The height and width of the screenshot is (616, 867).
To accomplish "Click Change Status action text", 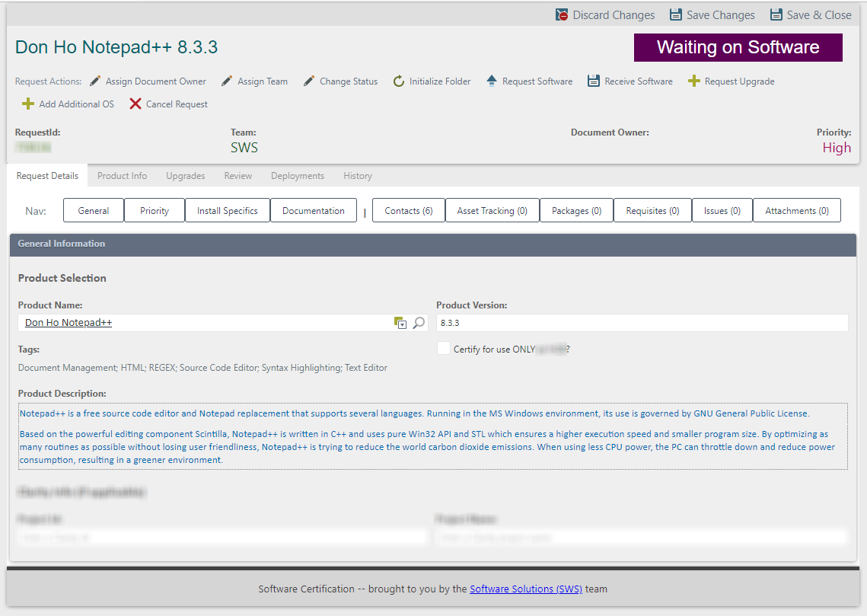I will click(x=349, y=81).
